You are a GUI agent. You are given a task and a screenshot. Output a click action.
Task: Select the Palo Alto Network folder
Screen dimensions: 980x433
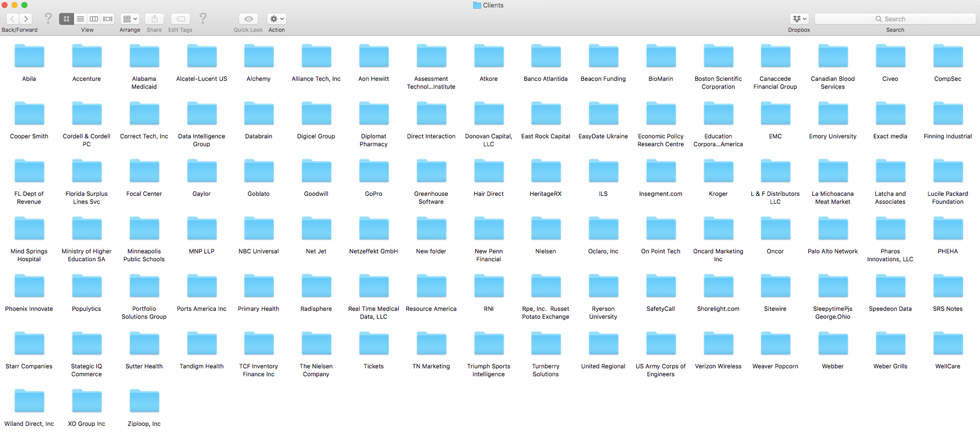pos(833,228)
